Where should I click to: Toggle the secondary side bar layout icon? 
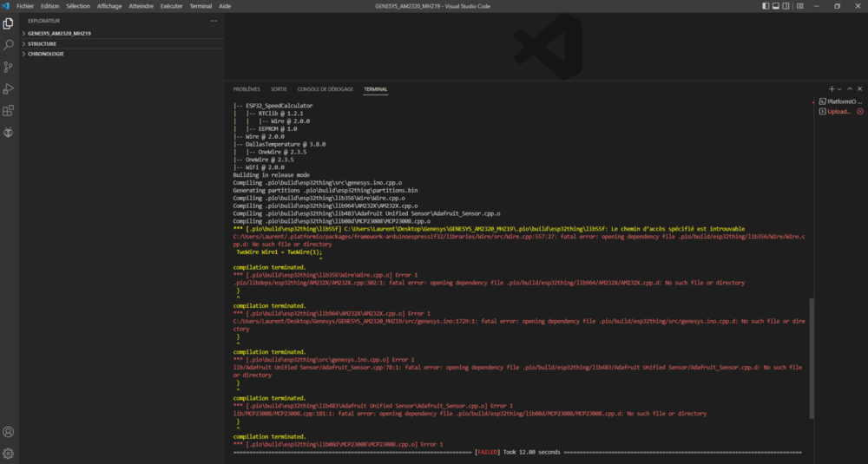(x=786, y=6)
